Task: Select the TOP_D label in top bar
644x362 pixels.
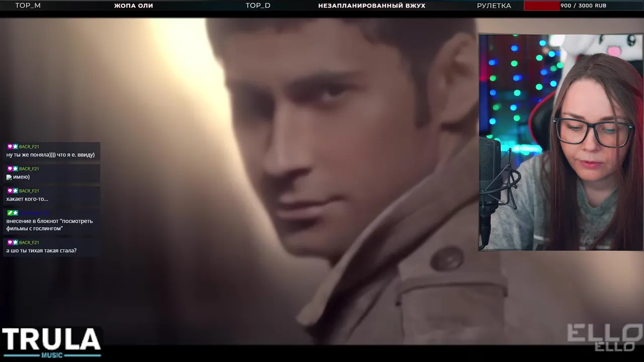Action: 258,6
